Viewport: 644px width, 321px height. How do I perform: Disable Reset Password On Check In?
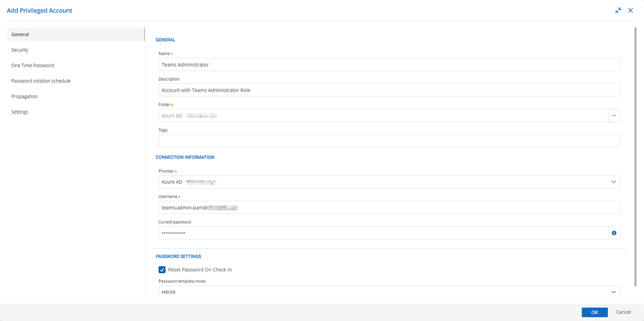162,270
